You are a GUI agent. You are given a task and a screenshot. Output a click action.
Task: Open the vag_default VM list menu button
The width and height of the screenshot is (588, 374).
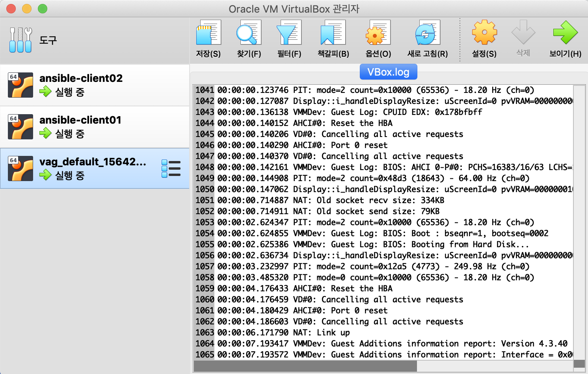pos(171,168)
